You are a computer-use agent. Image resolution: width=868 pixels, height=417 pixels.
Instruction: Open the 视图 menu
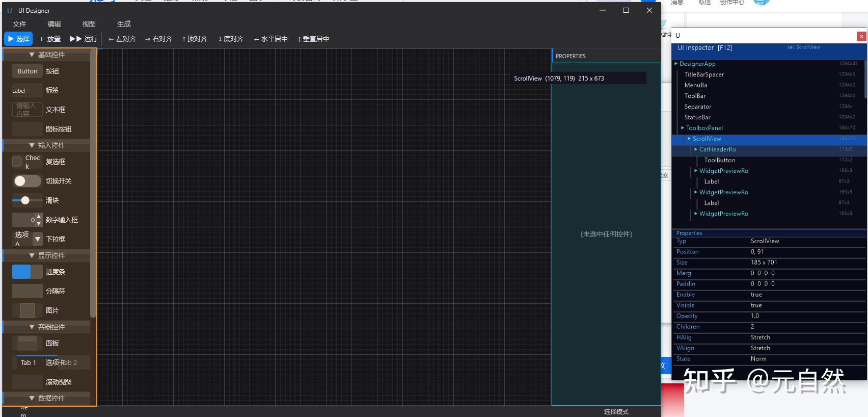89,24
